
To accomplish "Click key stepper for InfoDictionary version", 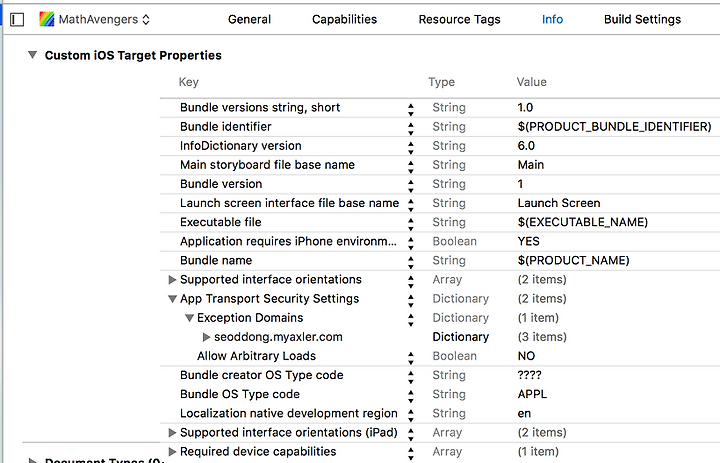I will coord(411,147).
